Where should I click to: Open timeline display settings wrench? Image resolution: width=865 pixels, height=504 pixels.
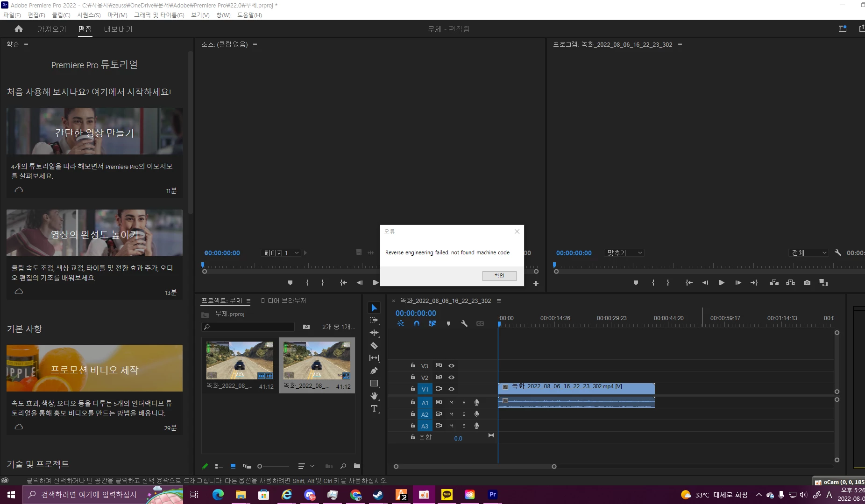tap(464, 323)
